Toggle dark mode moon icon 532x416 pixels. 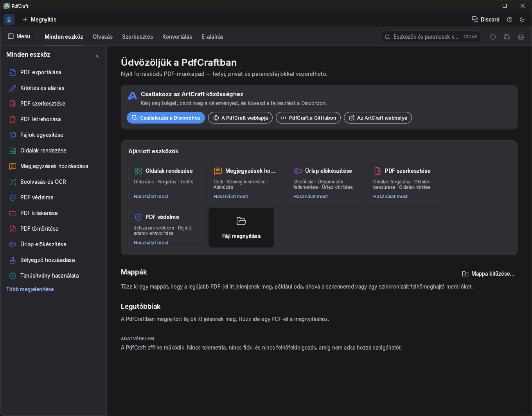pos(522,20)
